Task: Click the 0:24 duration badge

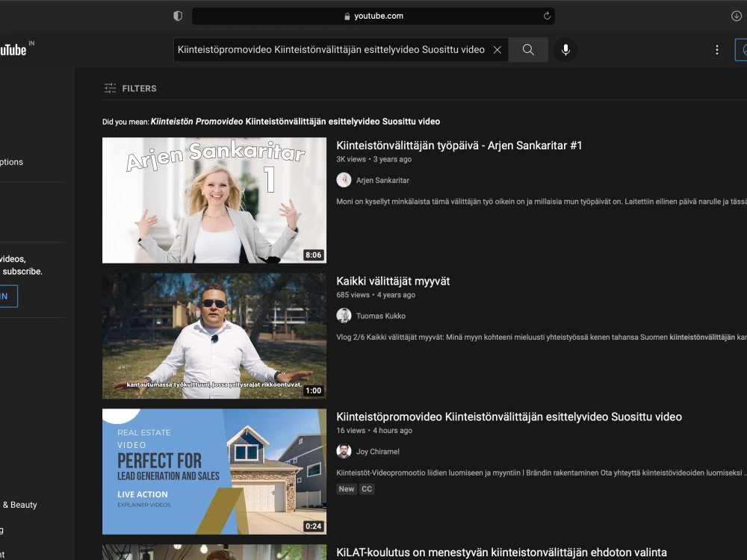Action: [314, 526]
